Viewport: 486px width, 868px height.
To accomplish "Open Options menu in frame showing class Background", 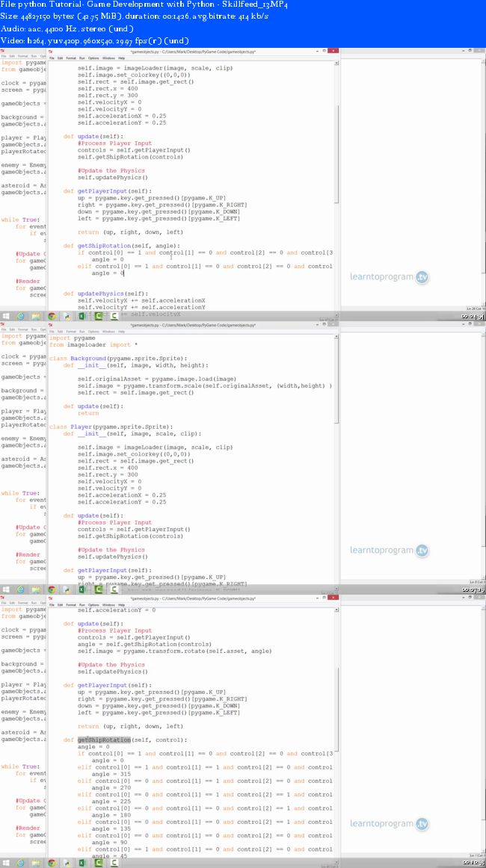I will 93,331.
